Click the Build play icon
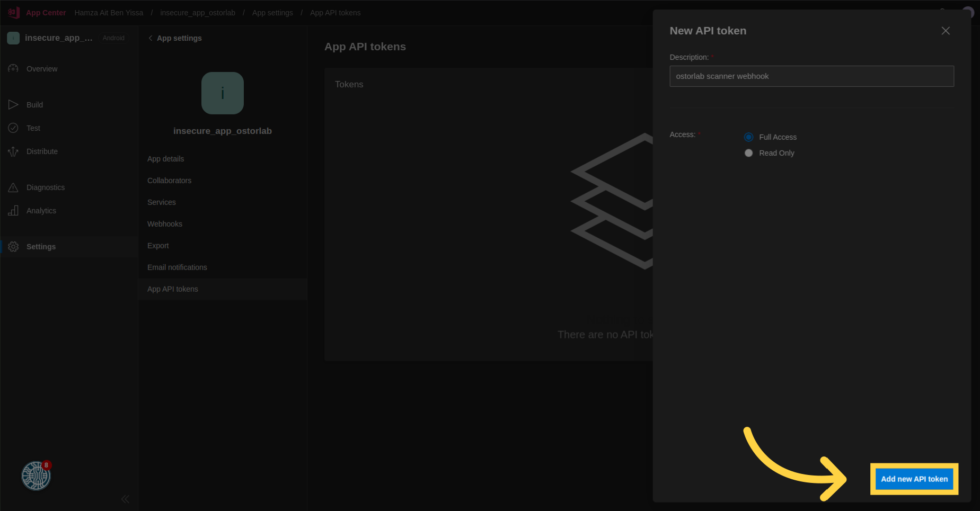Image resolution: width=980 pixels, height=511 pixels. 13,105
